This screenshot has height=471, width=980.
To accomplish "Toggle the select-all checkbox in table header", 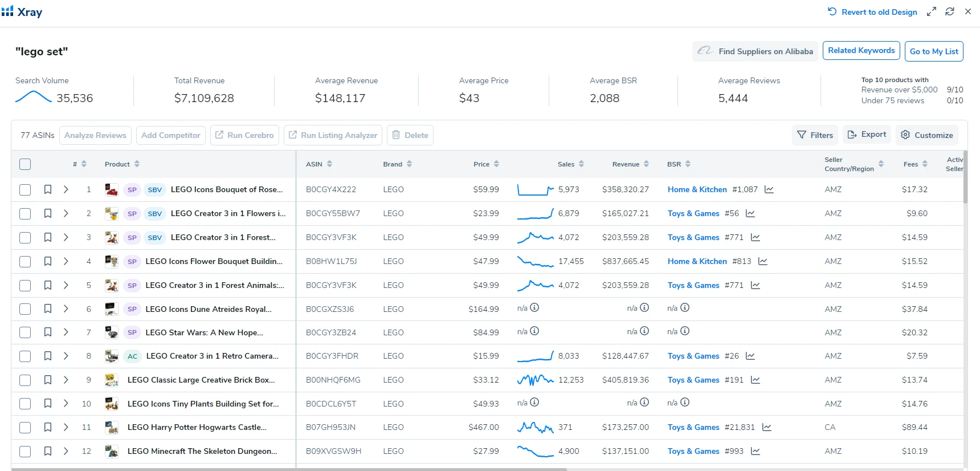I will click(x=25, y=164).
